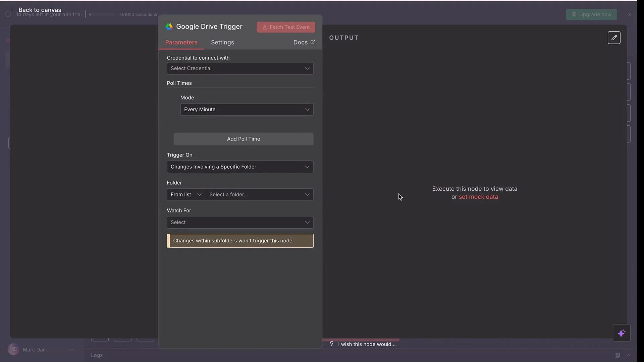Pop out the Logs panel icon
Viewport: 644px width, 362px height.
click(618, 355)
